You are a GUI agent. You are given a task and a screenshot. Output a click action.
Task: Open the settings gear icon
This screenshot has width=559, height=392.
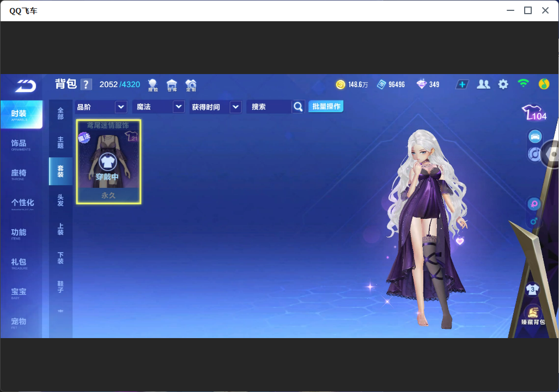(503, 84)
